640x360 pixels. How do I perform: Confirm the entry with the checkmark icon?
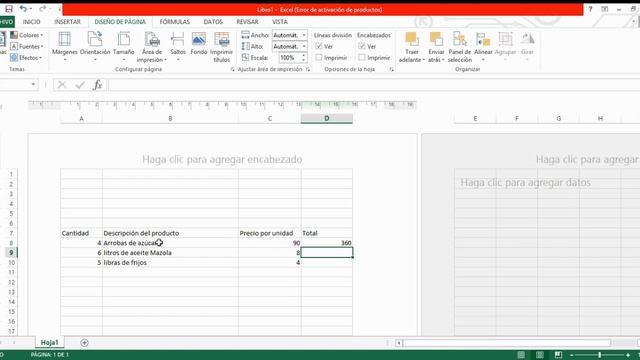[80, 85]
